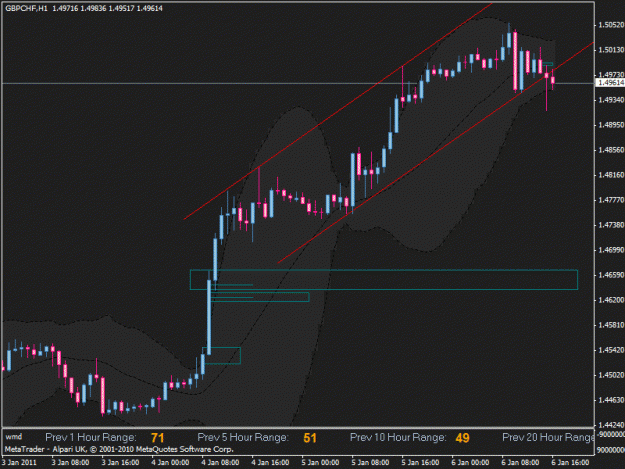This screenshot has height=469, width=625.
Task: Select the lower red channel trendline
Action: pyautogui.click(x=436, y=153)
